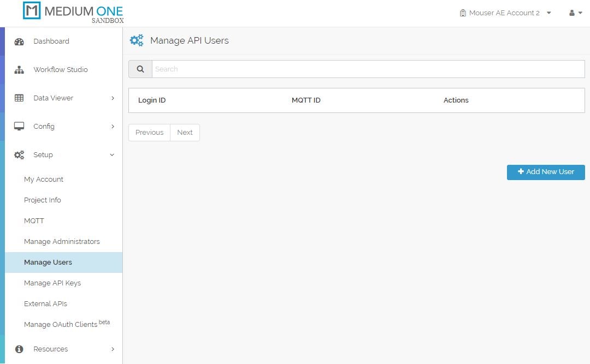Open the Mouser AE Account 2 dropdown
590x364 pixels.
505,12
